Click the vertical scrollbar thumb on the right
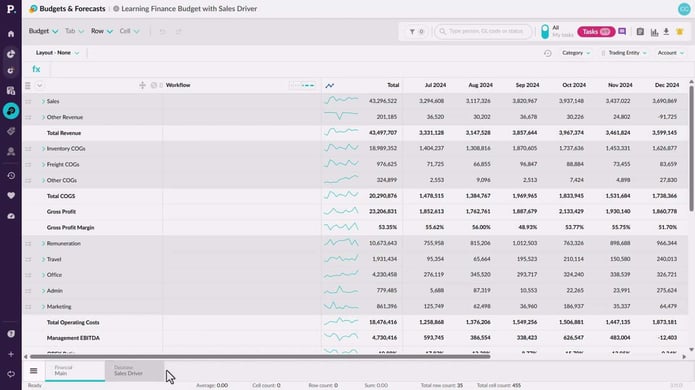Viewport: 695px width, 390px height. pyautogui.click(x=691, y=148)
